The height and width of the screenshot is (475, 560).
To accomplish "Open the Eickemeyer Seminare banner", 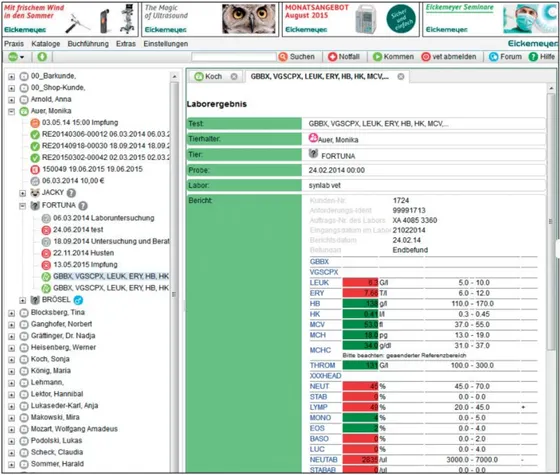I will tap(491, 19).
